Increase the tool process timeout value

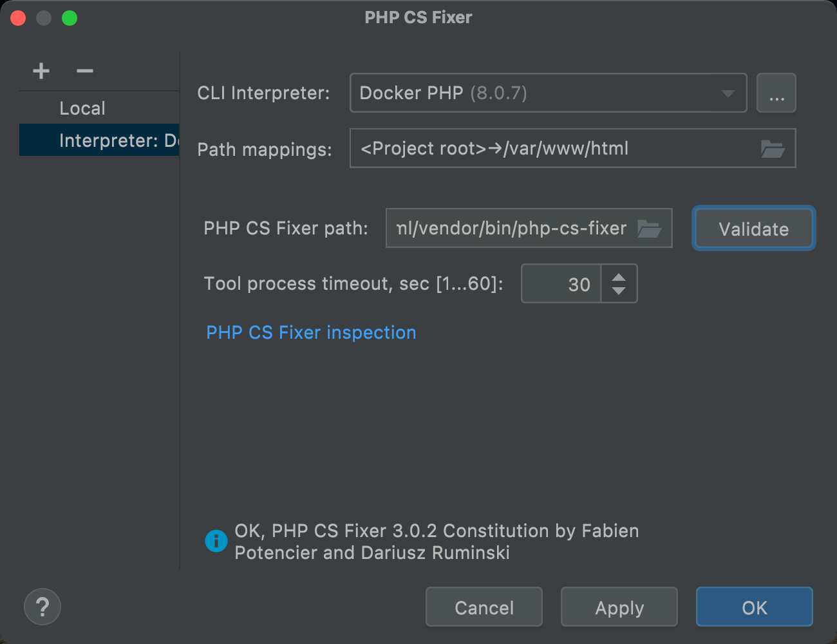(x=619, y=277)
